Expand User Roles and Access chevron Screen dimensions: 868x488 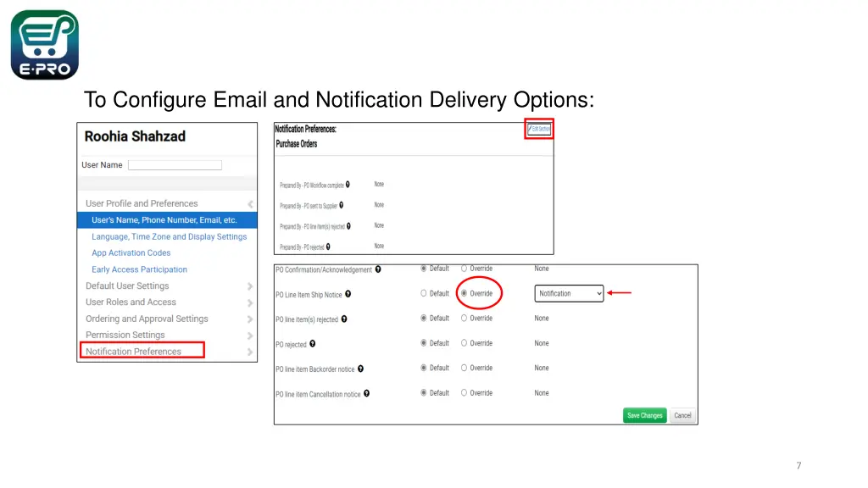[x=250, y=302]
